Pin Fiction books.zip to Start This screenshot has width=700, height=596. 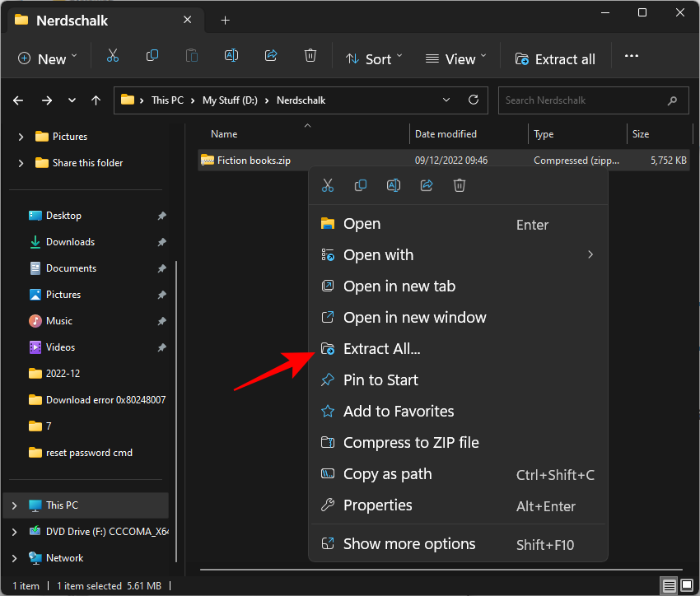tap(380, 379)
